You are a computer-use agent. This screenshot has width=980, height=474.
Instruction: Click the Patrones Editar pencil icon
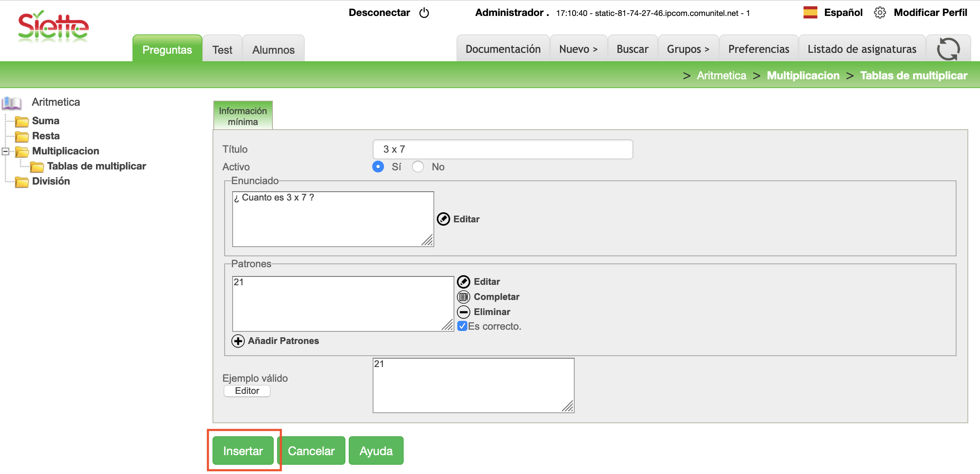pos(463,281)
